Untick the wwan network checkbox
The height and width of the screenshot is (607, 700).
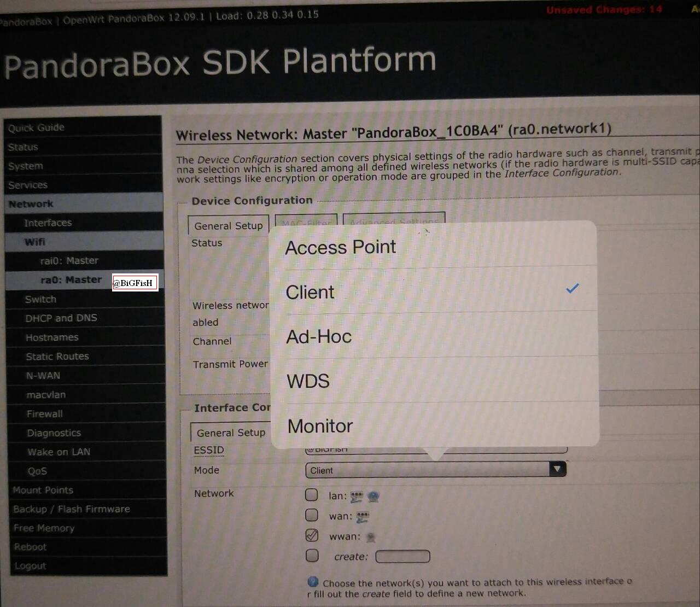[x=312, y=535]
